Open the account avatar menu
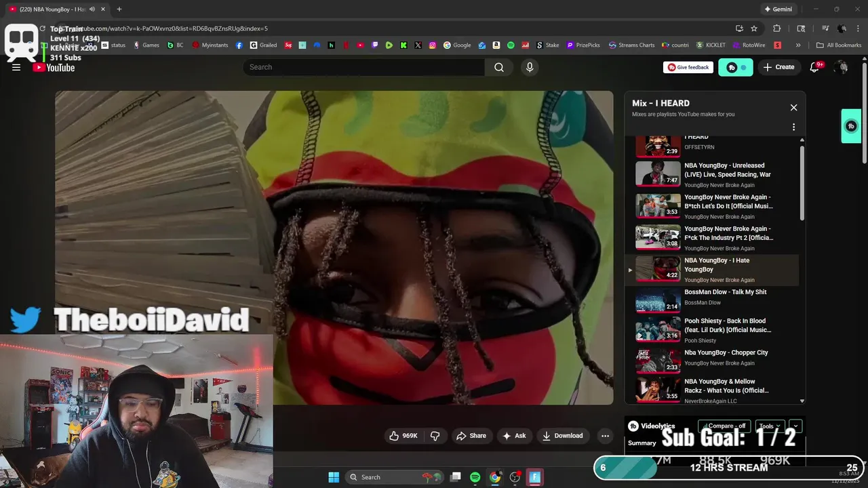The height and width of the screenshot is (488, 868). [841, 67]
